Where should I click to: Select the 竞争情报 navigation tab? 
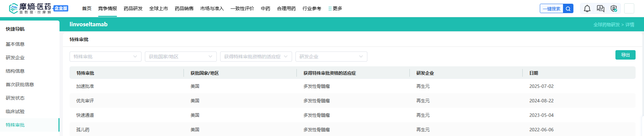(108, 8)
